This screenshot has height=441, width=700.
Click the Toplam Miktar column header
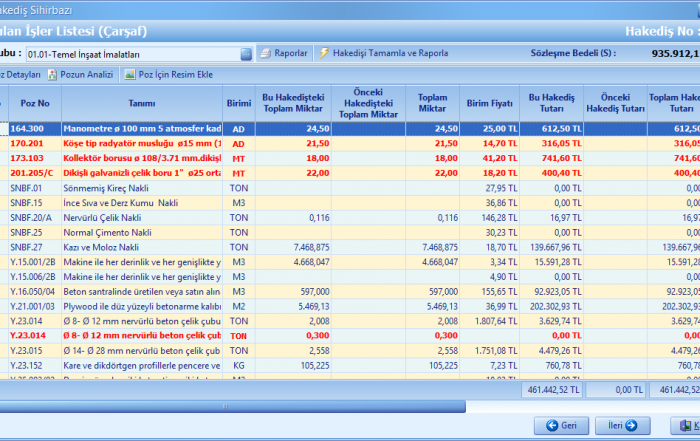[431, 103]
